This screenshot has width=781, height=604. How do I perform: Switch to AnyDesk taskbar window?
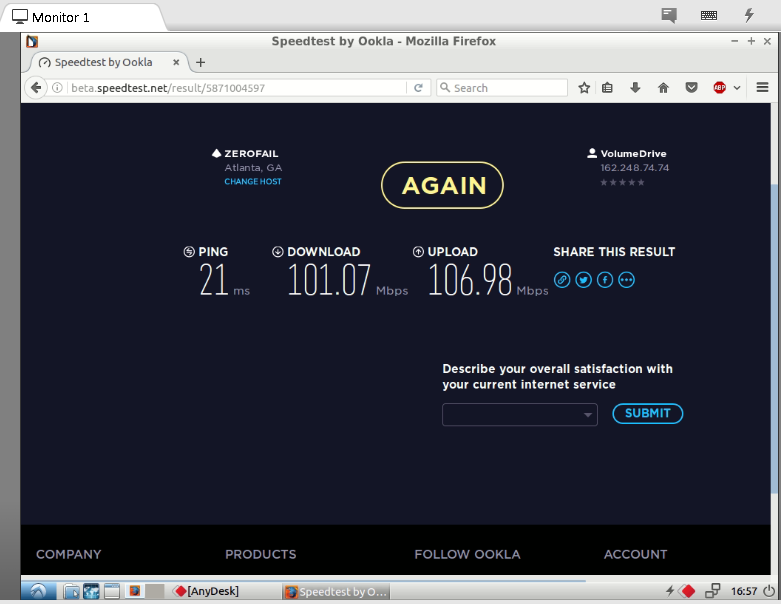click(206, 591)
